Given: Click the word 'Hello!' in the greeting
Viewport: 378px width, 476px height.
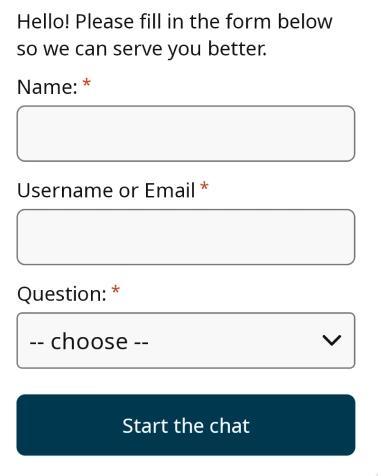Looking at the screenshot, I should 43,22.
